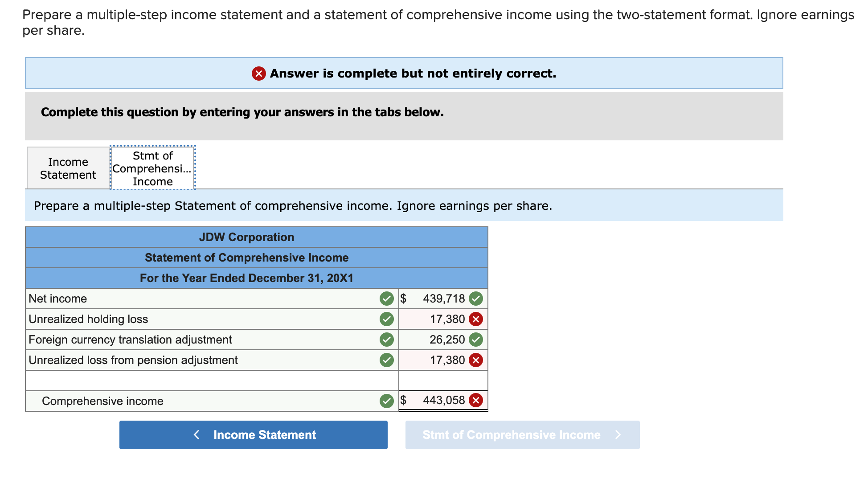
Task: Click the green checkmark next to Net income label
Action: point(387,299)
